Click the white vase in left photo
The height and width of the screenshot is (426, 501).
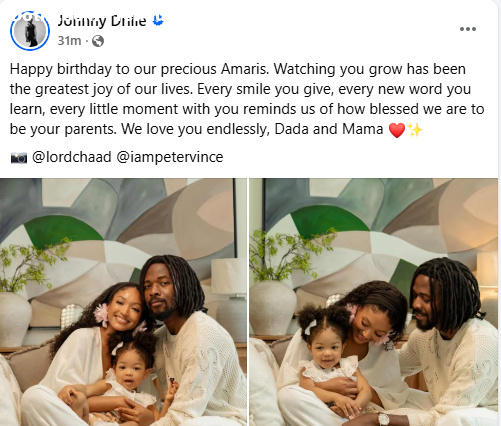point(15,320)
